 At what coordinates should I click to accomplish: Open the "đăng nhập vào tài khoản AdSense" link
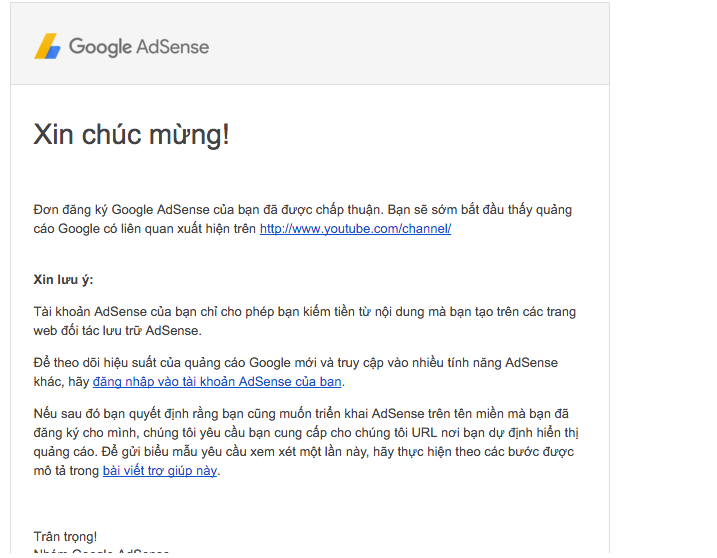coord(217,382)
